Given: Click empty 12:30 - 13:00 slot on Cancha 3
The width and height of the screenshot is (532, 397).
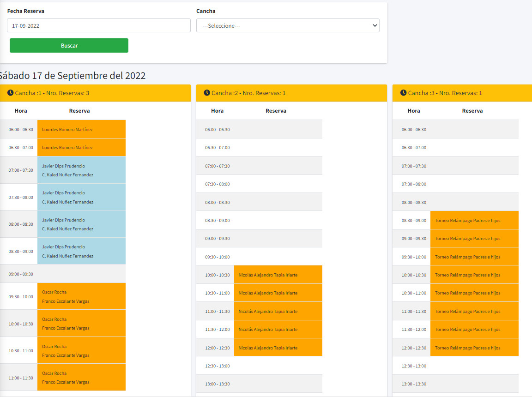Looking at the screenshot, I should pyautogui.click(x=474, y=366).
